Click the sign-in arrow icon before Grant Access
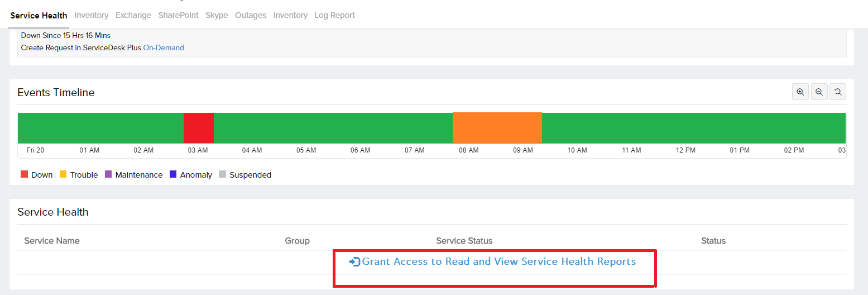 coord(354,262)
